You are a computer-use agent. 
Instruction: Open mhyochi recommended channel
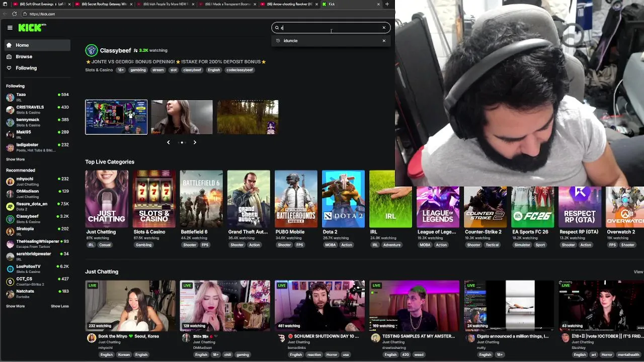(38, 181)
